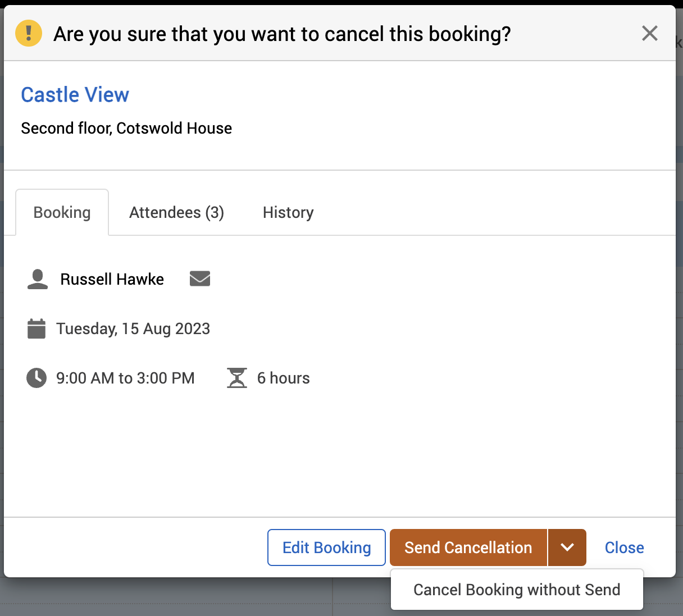Screen dimensions: 683x616
Task: Click the organizer name Russell Hawke
Action: [112, 279]
